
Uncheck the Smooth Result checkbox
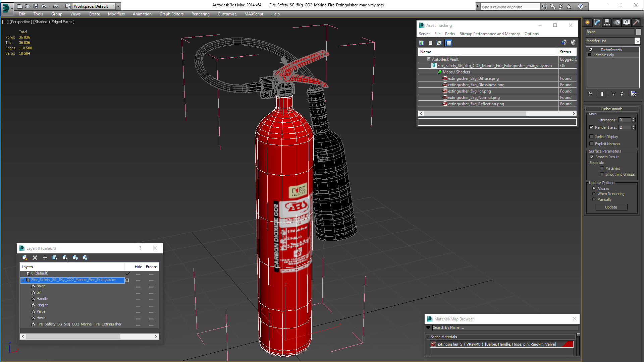[592, 157]
